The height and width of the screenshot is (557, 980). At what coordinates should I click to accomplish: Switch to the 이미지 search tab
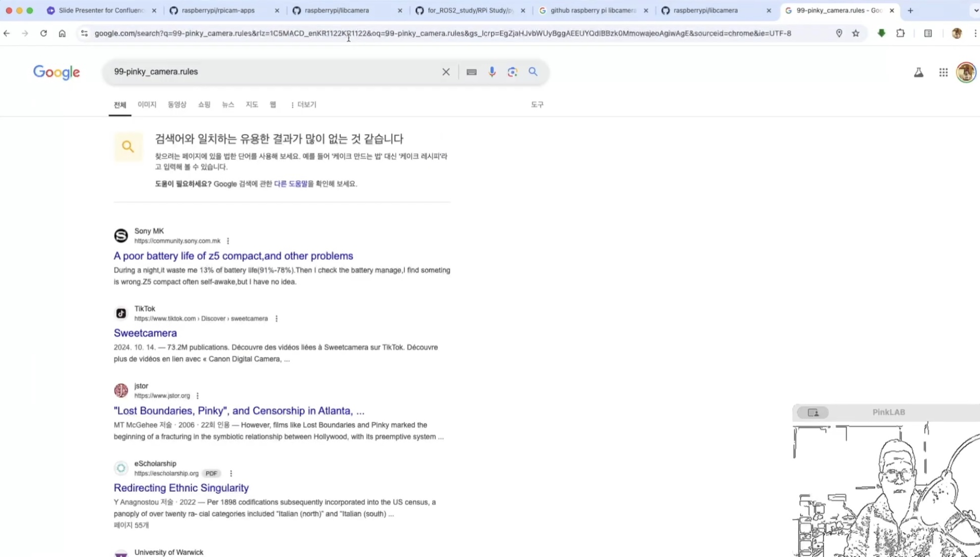147,104
